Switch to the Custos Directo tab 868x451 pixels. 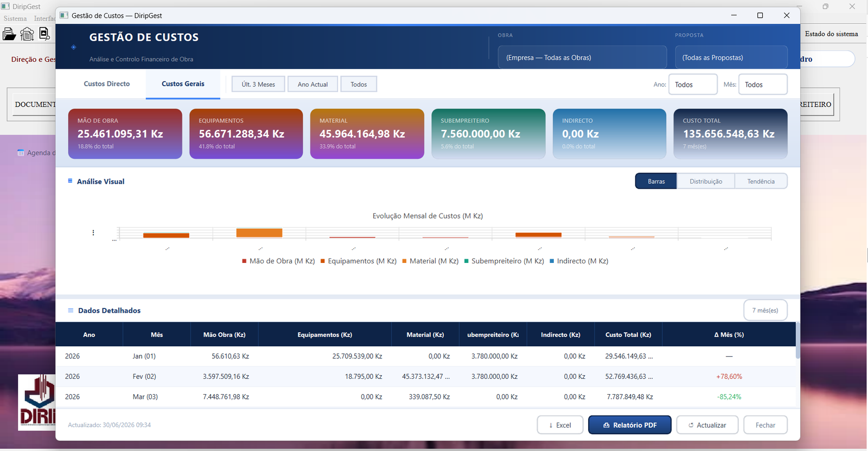pyautogui.click(x=107, y=84)
